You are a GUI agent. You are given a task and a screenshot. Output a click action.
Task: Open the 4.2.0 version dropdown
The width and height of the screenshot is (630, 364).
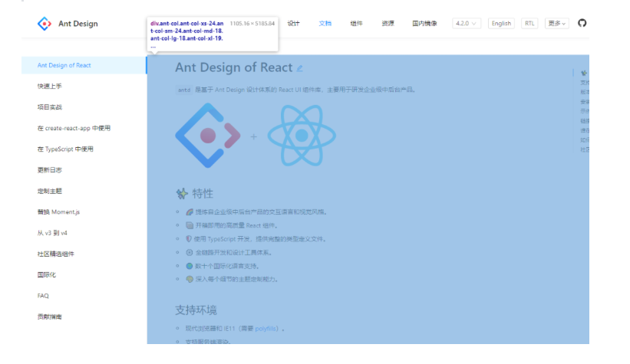click(466, 24)
